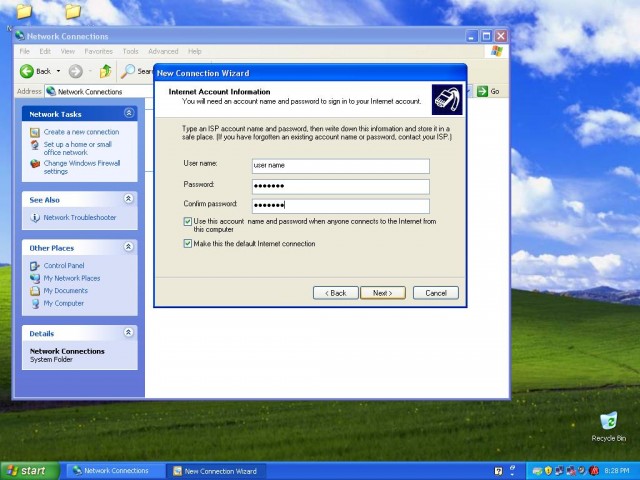Click the Network Connections address bar icon
Viewport: 640px width, 480px height.
51,91
